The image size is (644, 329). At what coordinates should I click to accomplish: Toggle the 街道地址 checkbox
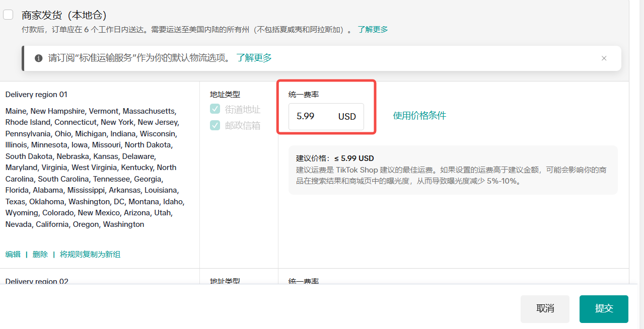(x=215, y=109)
